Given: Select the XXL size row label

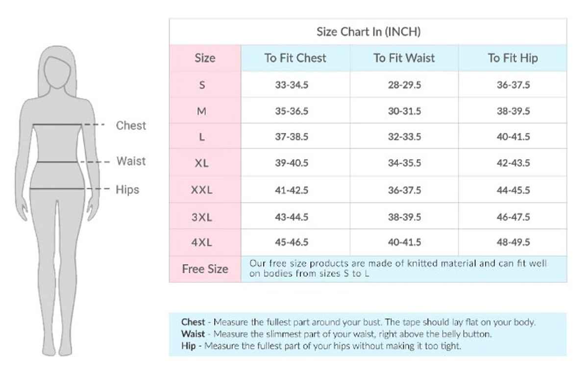Looking at the screenshot, I should tap(202, 190).
